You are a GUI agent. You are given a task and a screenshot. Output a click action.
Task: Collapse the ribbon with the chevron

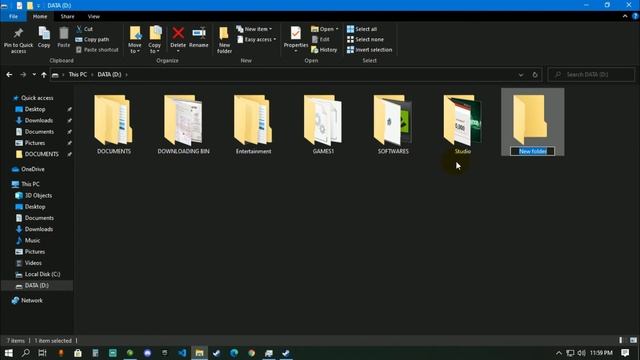tap(625, 16)
